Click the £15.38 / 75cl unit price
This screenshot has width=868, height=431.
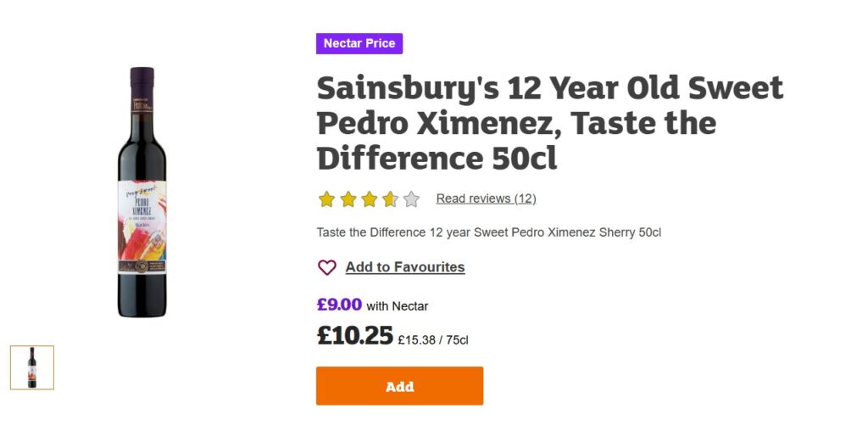click(x=432, y=340)
